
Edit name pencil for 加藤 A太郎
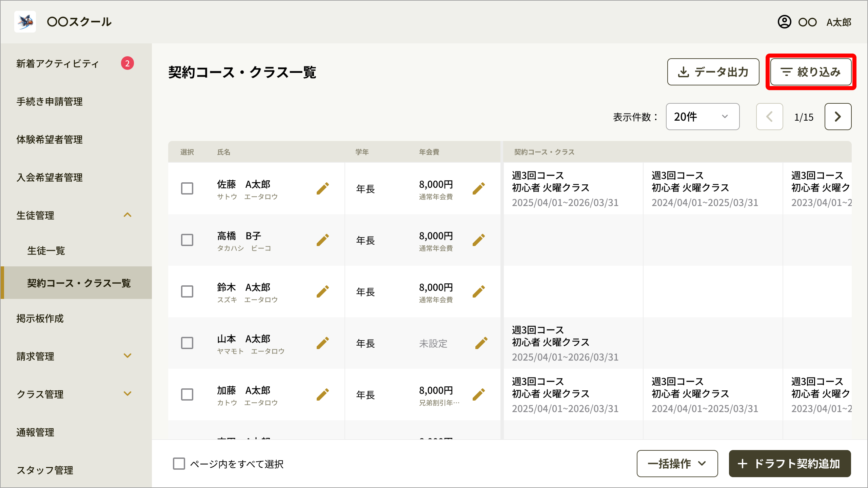(323, 394)
